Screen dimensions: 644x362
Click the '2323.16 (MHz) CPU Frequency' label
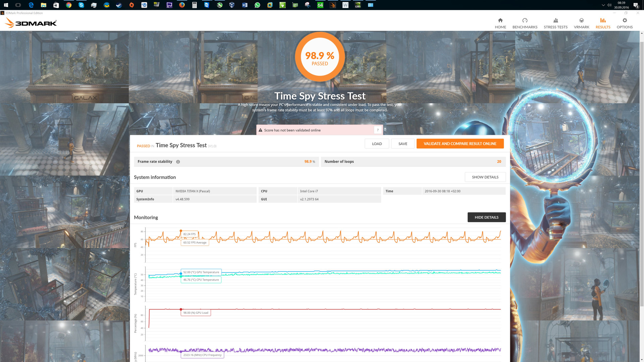tap(202, 355)
